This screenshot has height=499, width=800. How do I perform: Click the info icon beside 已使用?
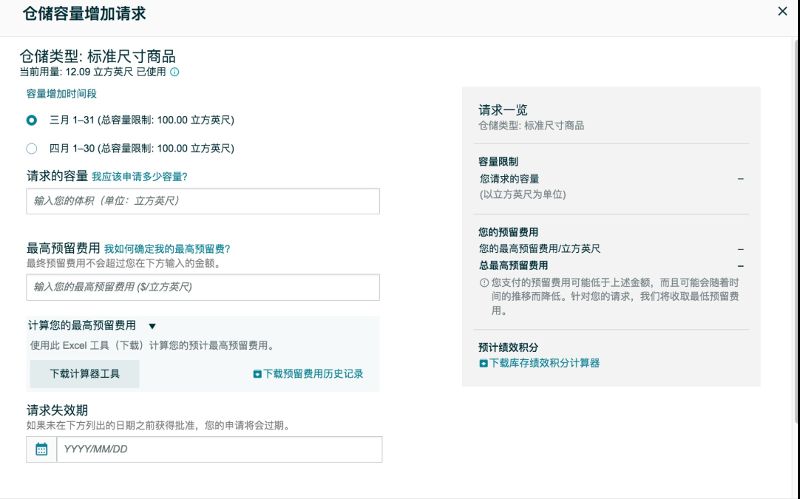coord(175,72)
